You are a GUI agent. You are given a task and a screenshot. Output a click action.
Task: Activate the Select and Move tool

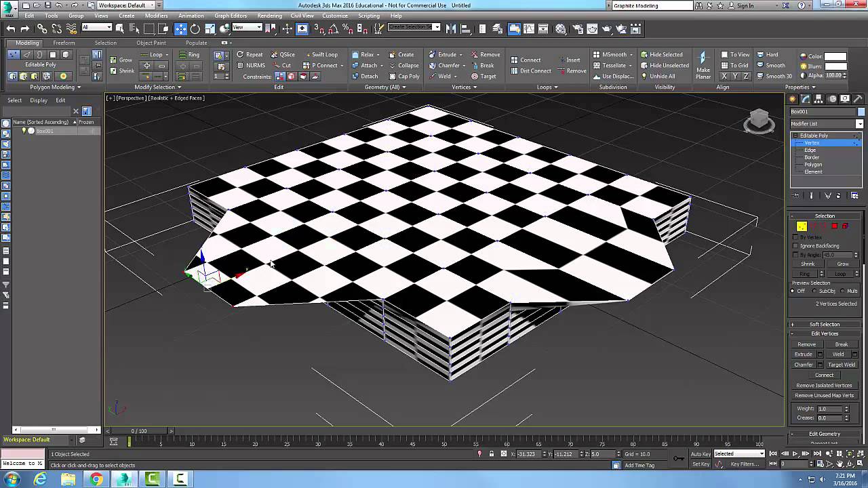click(180, 28)
